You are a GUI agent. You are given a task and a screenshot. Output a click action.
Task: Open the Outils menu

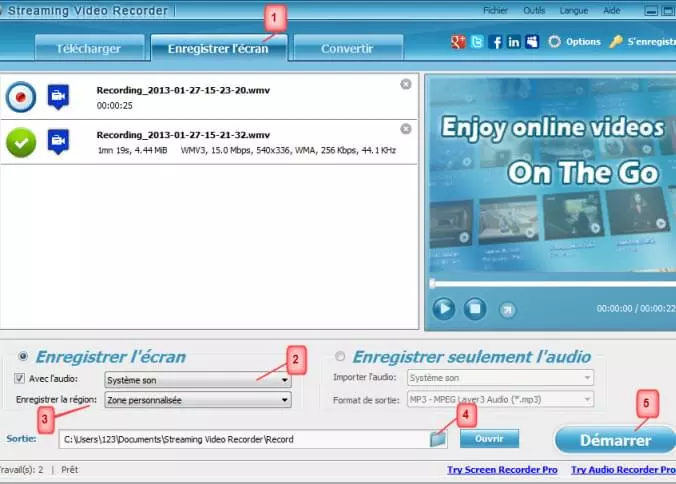tap(534, 10)
